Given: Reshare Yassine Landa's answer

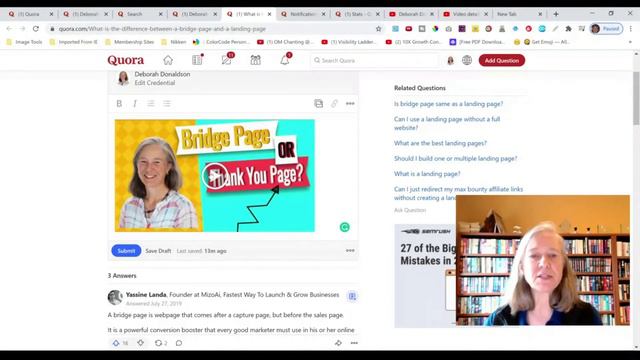Looking at the screenshot, I should tap(158, 343).
